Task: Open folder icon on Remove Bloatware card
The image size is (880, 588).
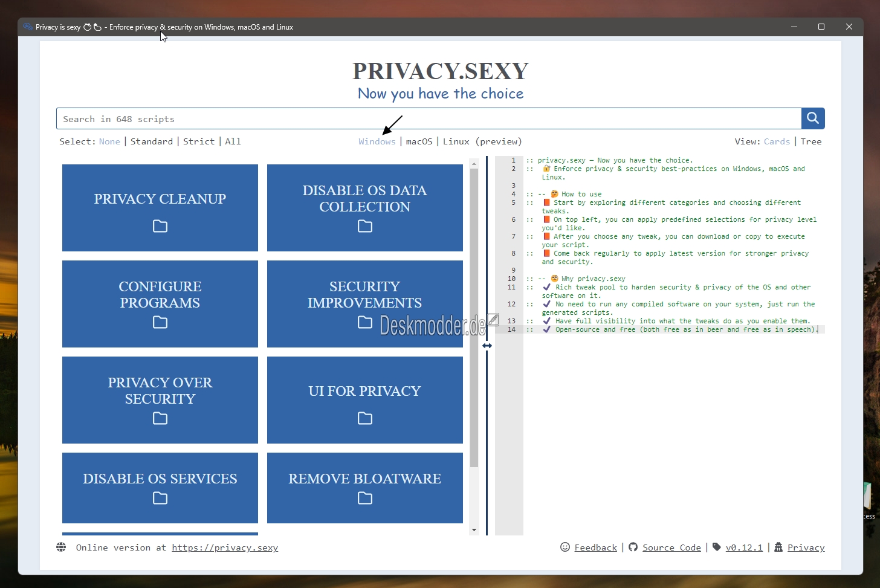Action: [365, 498]
